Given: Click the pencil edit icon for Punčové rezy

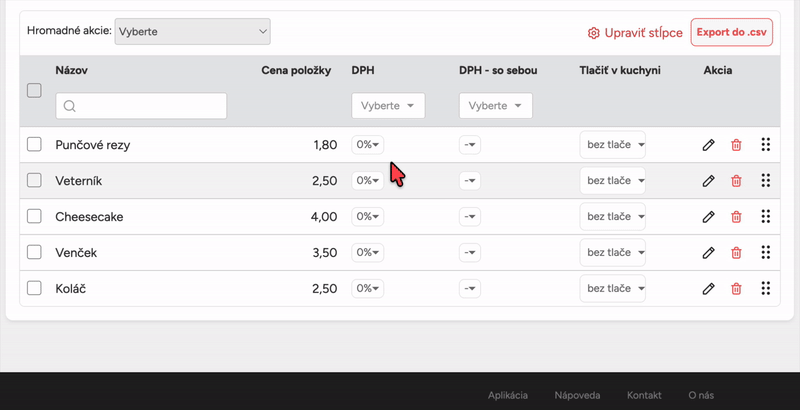Looking at the screenshot, I should click(x=708, y=145).
